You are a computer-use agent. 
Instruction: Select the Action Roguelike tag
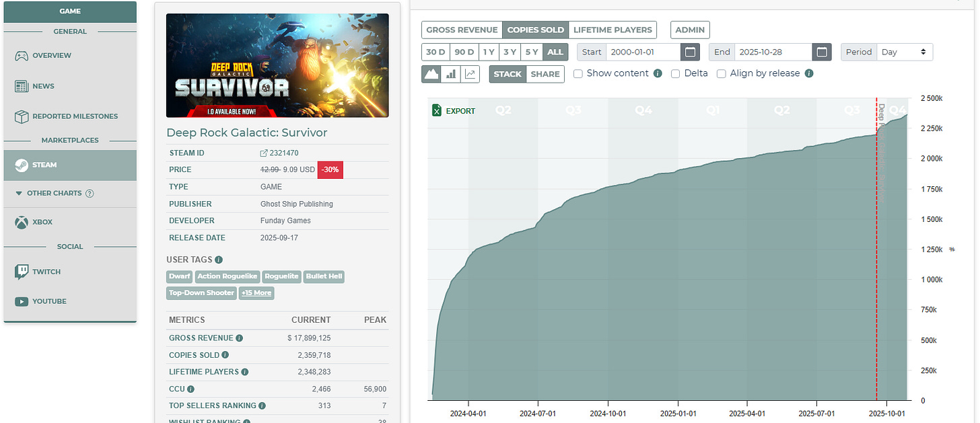pos(228,276)
